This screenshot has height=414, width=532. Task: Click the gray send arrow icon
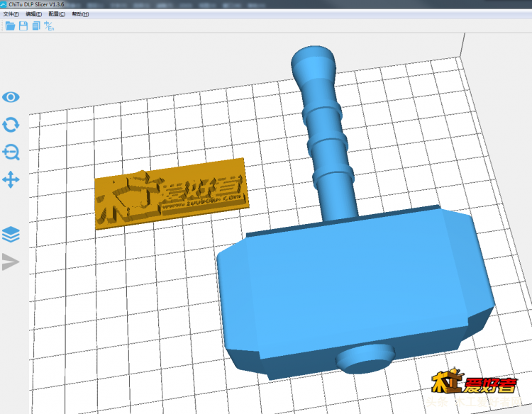point(11,262)
